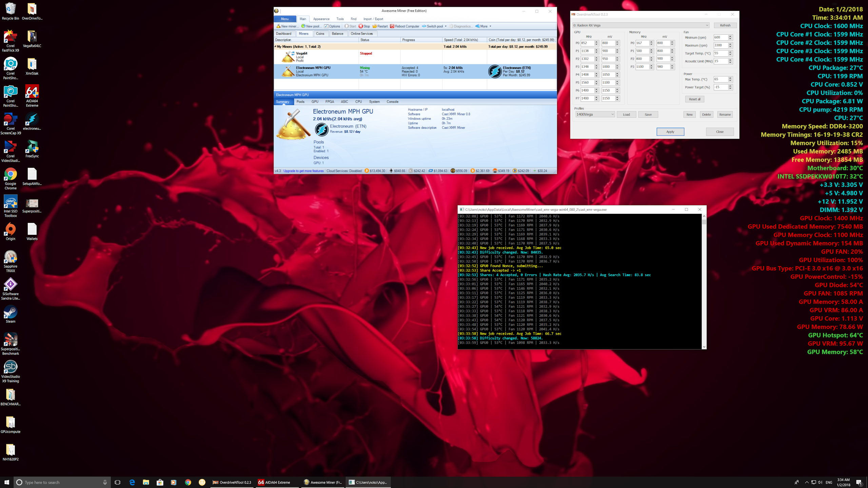The image size is (868, 488).
Task: Switch to the Appearance ribbon tab
Action: [321, 19]
